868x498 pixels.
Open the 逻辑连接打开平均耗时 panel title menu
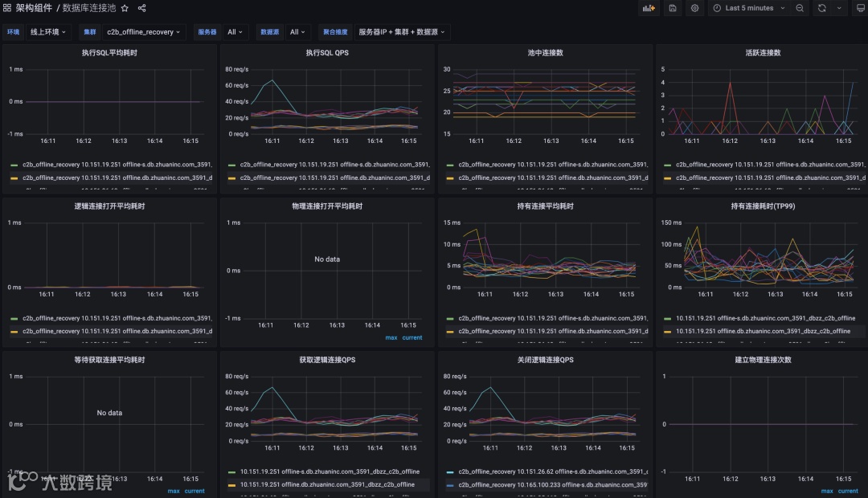point(109,206)
